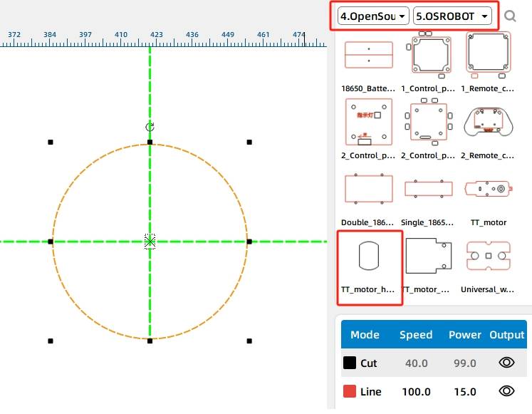Viewport: 532px width, 414px height.
Task: Select the TT_motor_... bracket thumbnail
Action: pos(429,256)
